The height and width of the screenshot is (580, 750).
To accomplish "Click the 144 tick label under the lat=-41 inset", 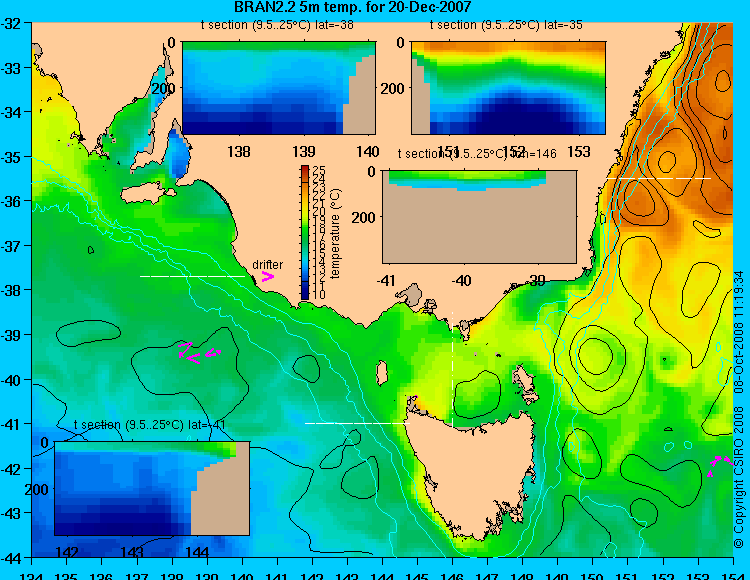I will pos(197,552).
